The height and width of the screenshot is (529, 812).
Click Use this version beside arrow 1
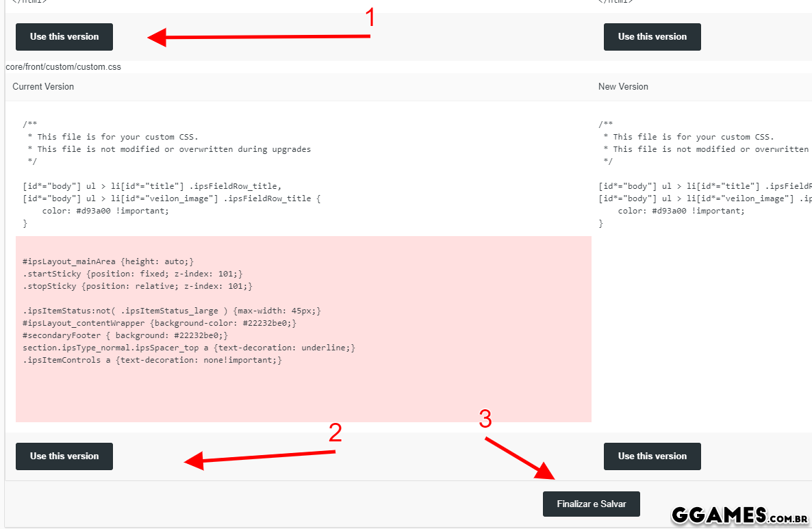tap(64, 37)
